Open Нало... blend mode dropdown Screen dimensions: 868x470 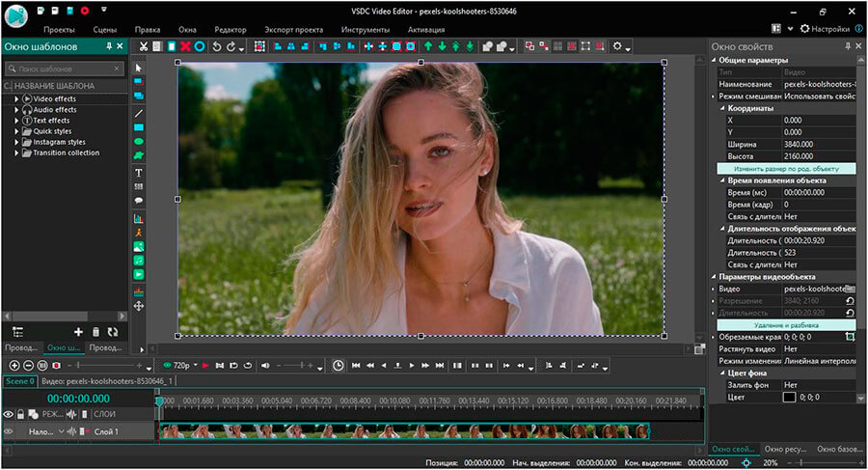(61, 431)
